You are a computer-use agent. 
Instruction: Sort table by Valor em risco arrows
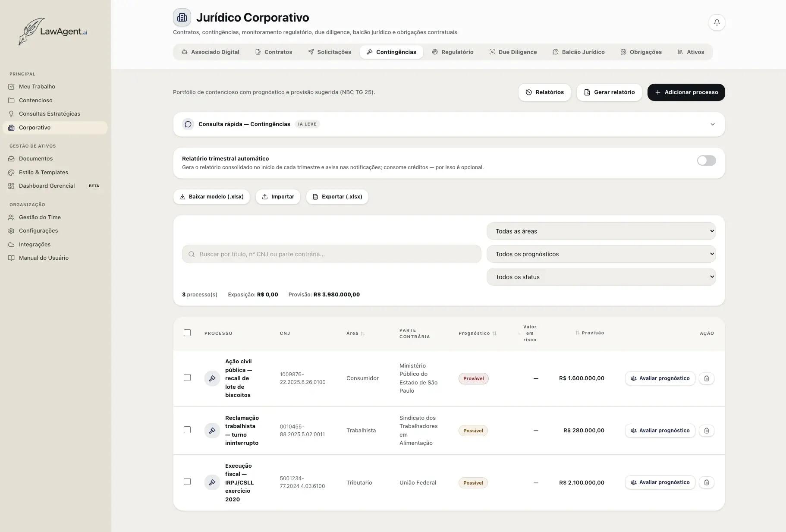click(x=519, y=334)
